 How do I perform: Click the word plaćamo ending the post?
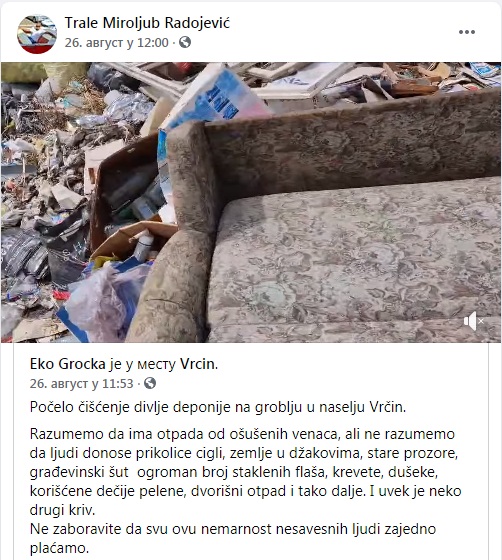point(59,548)
